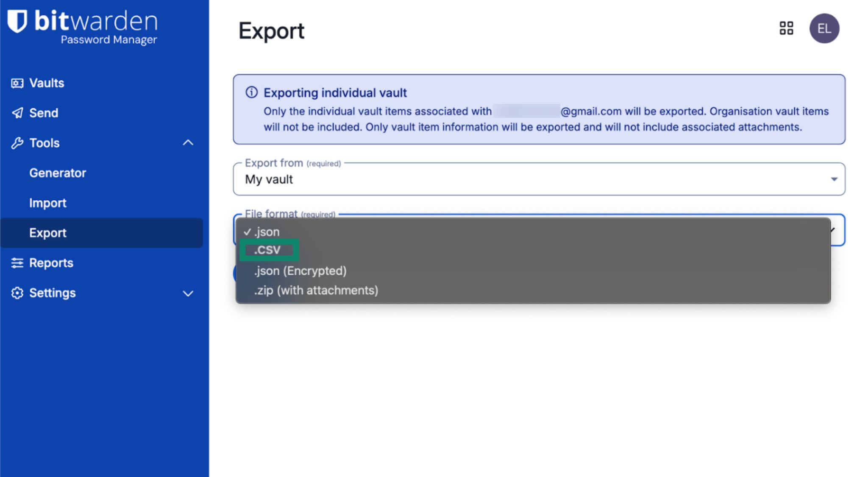The height and width of the screenshot is (477, 868).
Task: Choose the .json (Encrypted) format option
Action: [300, 271]
